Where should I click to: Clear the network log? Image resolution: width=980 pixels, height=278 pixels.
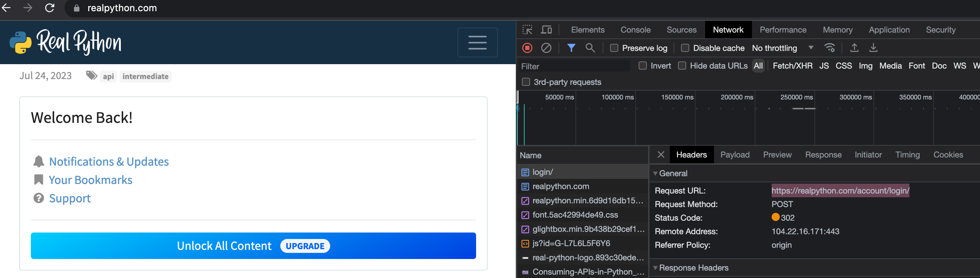click(x=546, y=48)
